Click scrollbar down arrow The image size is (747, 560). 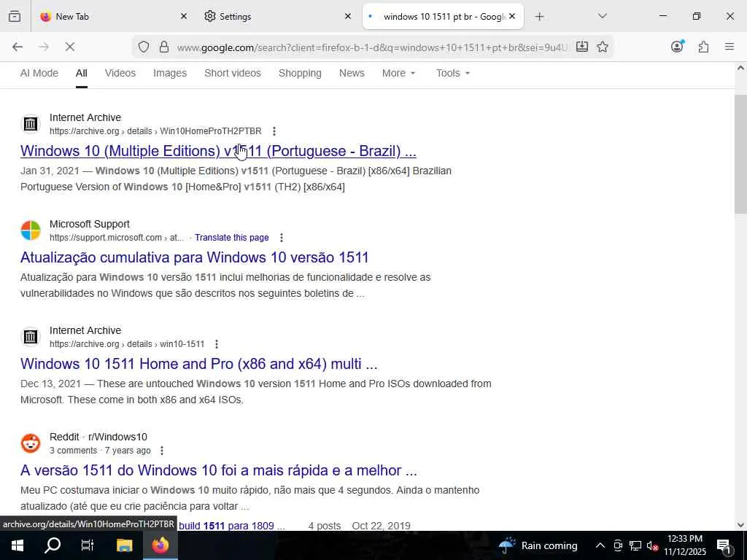pyautogui.click(x=740, y=525)
